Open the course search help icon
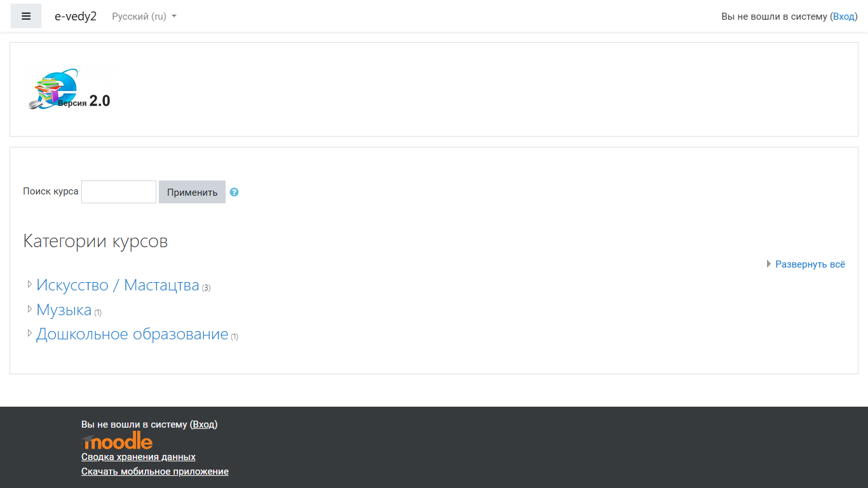This screenshot has height=488, width=868. coord(234,192)
